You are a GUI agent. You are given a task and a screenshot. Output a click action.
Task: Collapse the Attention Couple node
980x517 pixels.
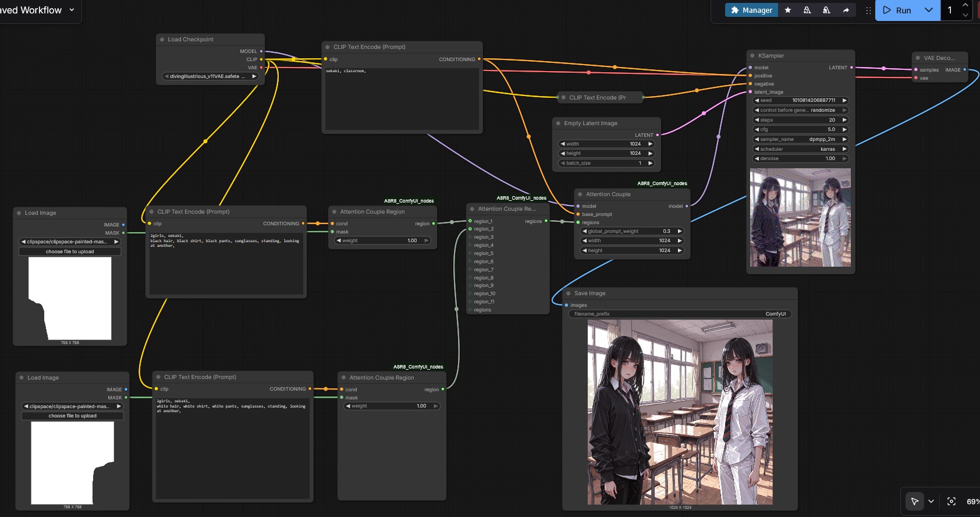click(580, 194)
